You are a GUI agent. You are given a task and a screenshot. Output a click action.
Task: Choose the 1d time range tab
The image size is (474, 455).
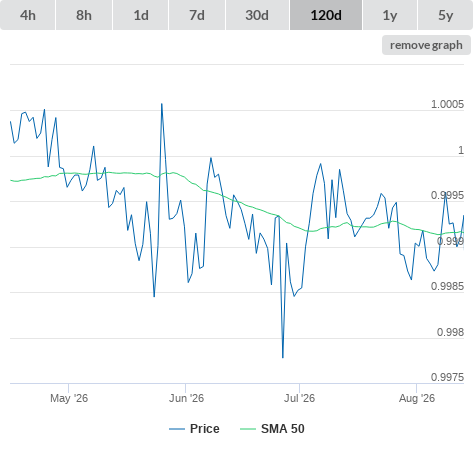[x=141, y=15]
